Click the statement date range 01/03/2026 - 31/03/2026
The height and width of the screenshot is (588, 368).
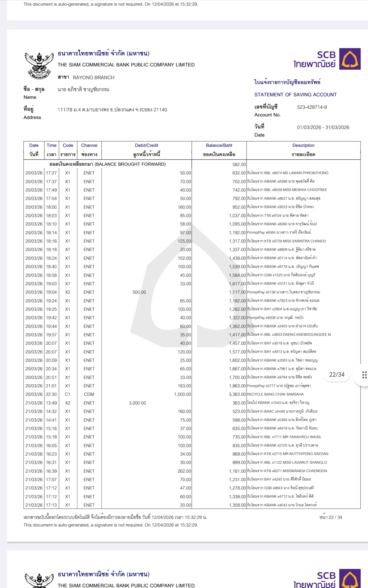tap(323, 127)
